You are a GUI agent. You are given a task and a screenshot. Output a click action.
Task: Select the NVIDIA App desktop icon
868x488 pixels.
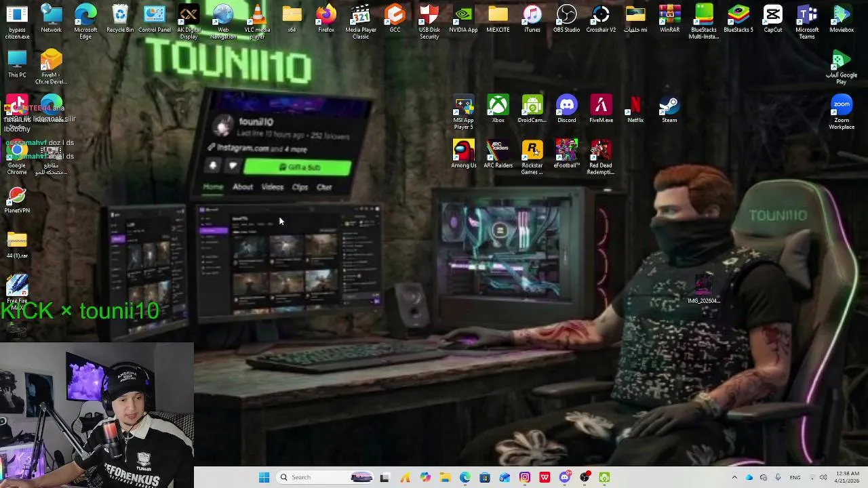point(463,18)
